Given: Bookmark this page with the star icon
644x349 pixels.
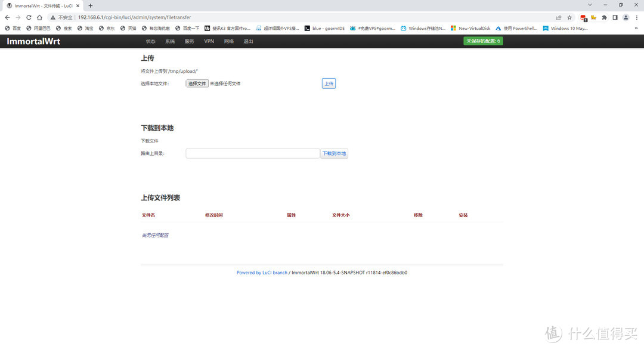Looking at the screenshot, I should point(569,17).
